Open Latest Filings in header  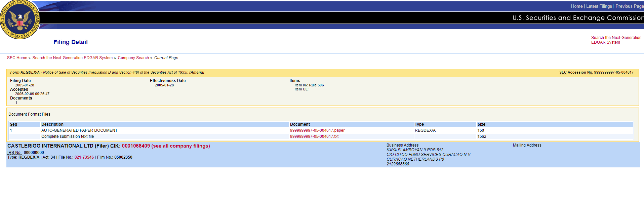click(x=599, y=6)
